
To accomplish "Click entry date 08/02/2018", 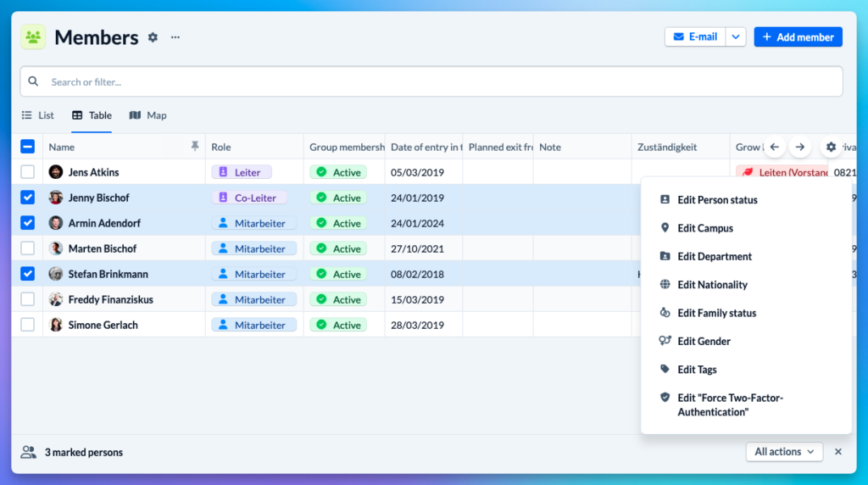I will click(417, 274).
